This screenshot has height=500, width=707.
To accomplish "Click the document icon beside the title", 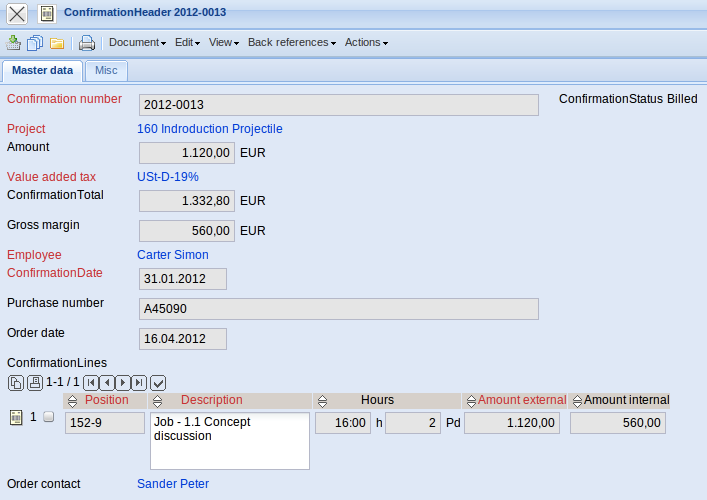I will click(46, 14).
